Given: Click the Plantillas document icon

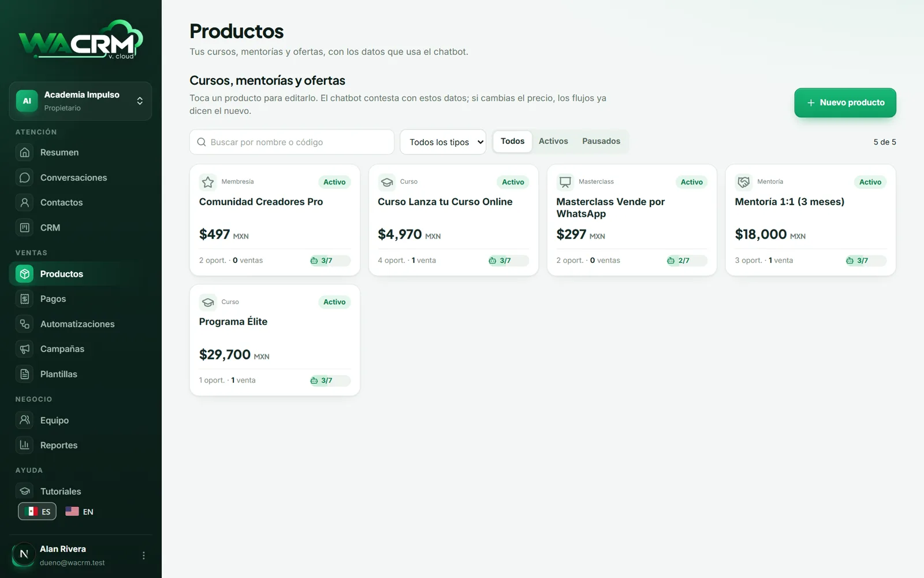Looking at the screenshot, I should [x=25, y=374].
